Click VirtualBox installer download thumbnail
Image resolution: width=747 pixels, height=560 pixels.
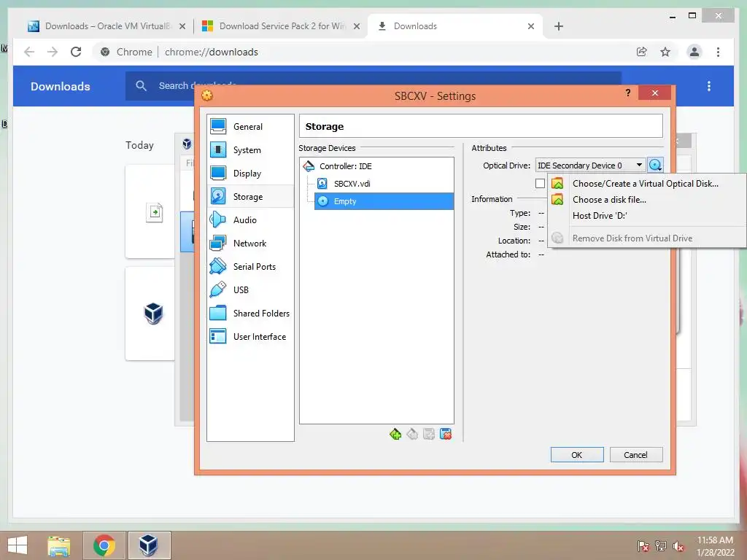153,314
